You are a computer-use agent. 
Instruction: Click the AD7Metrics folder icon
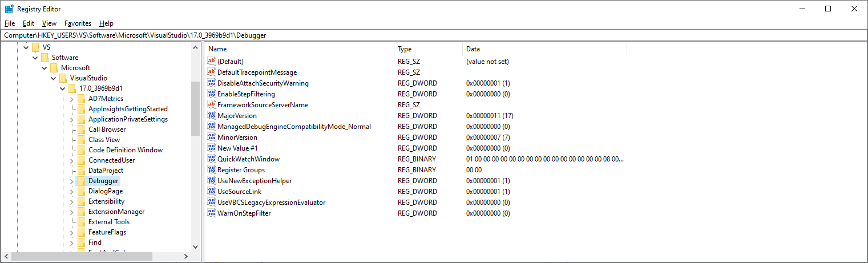81,99
